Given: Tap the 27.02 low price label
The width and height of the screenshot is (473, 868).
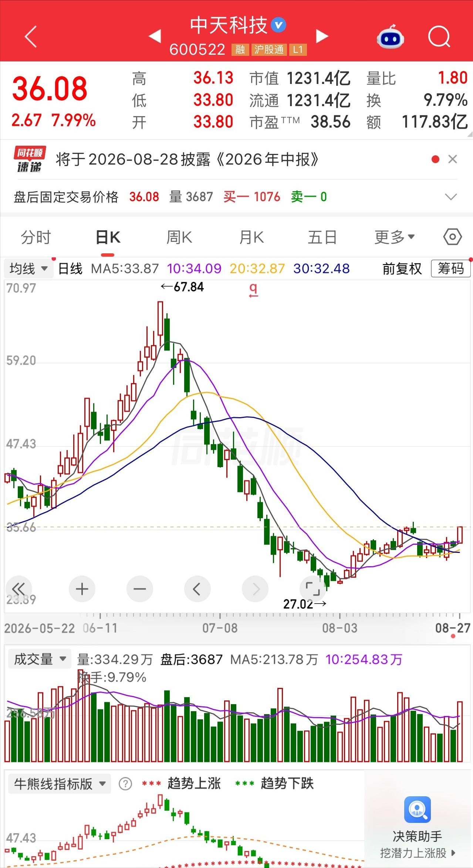Looking at the screenshot, I should [x=305, y=604].
